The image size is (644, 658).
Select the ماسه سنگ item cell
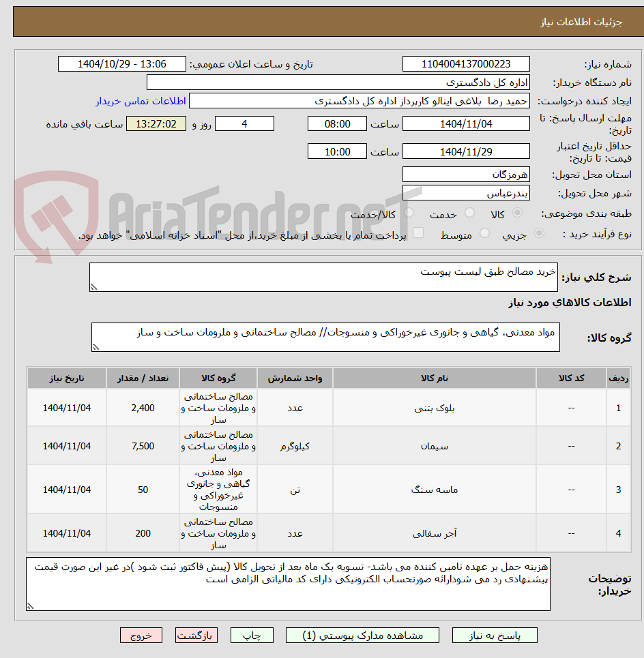[x=435, y=490]
